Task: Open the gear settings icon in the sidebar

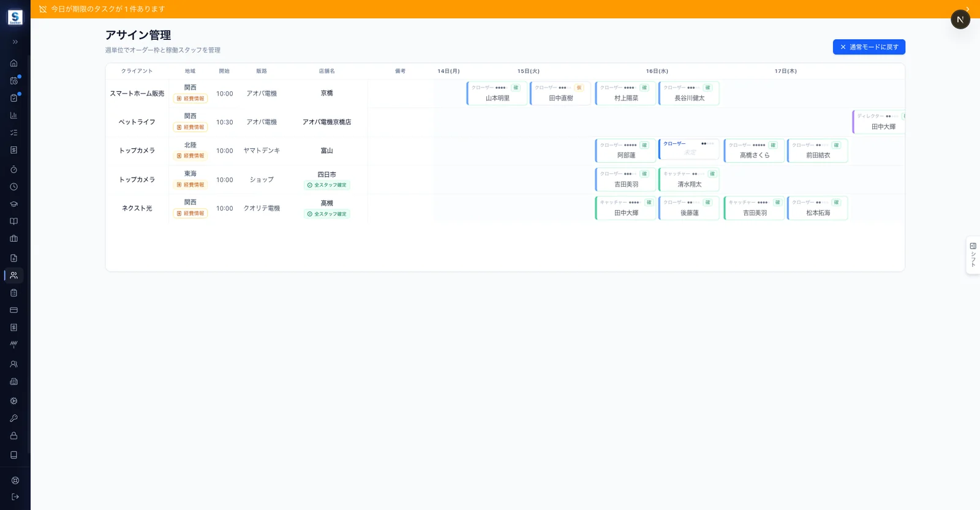Action: tap(13, 401)
